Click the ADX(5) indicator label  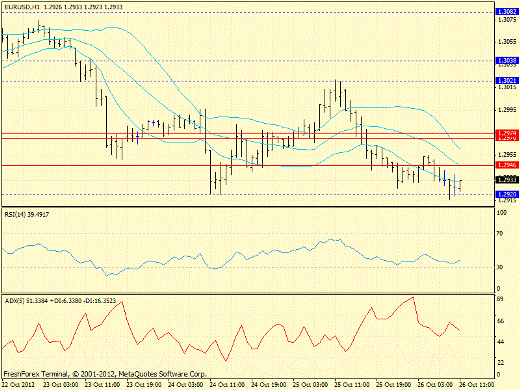[60, 301]
